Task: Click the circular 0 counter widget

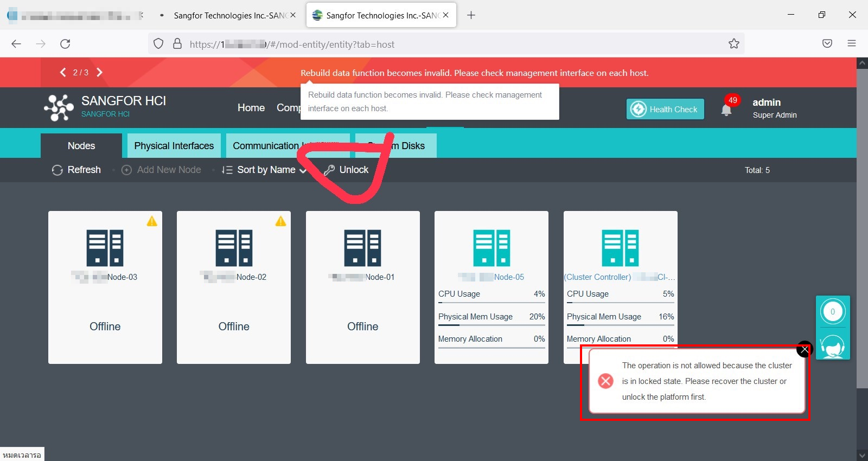Action: pyautogui.click(x=833, y=311)
